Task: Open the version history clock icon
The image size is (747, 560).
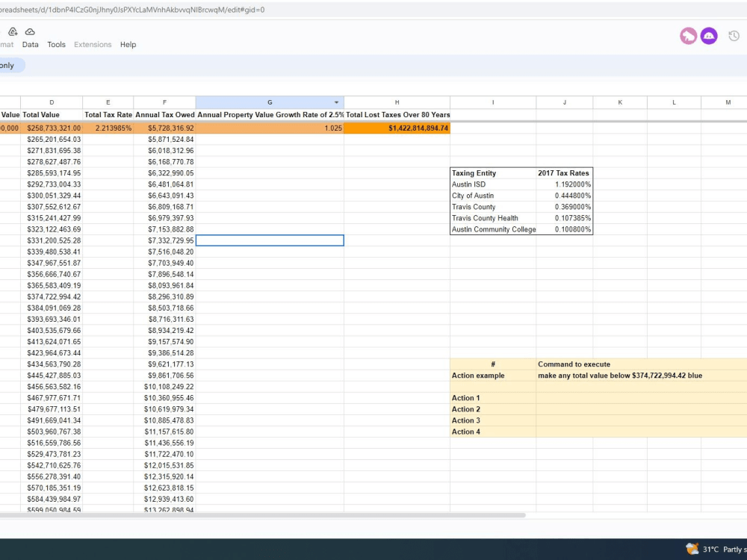Action: [734, 35]
